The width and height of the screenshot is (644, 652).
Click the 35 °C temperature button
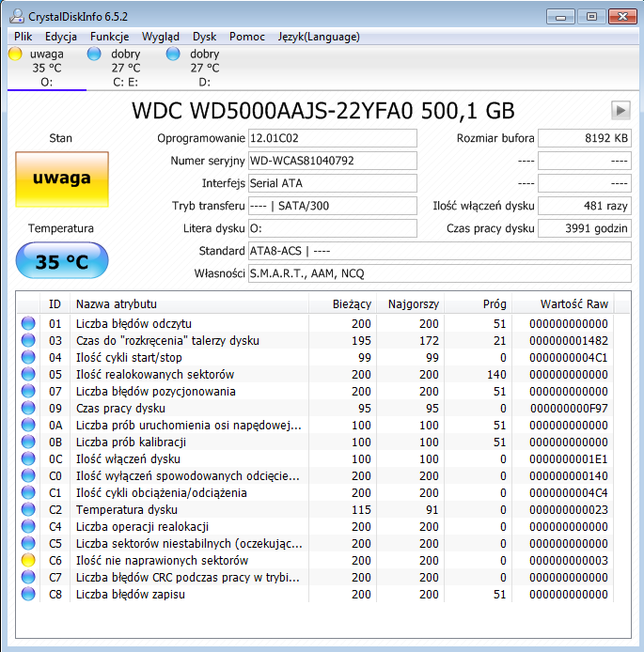point(62,261)
